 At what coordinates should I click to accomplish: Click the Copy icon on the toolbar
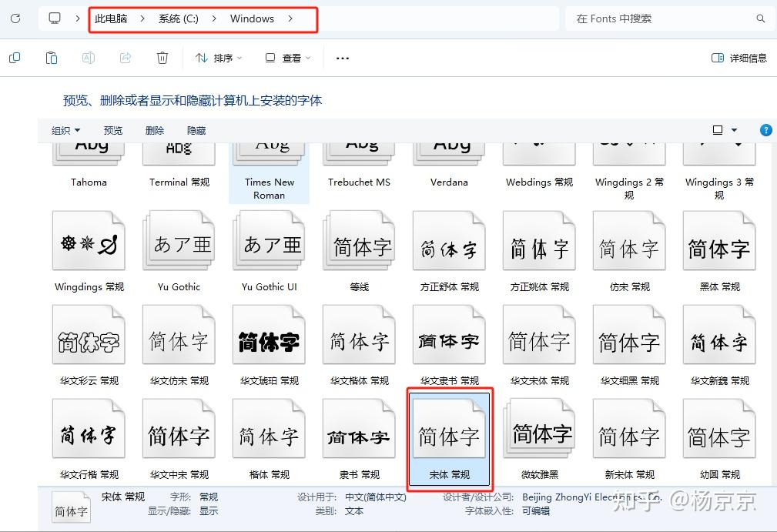14,57
